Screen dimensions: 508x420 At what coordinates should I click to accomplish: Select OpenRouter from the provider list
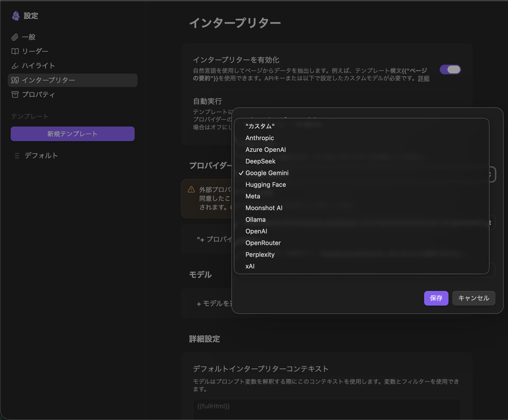pos(361,243)
